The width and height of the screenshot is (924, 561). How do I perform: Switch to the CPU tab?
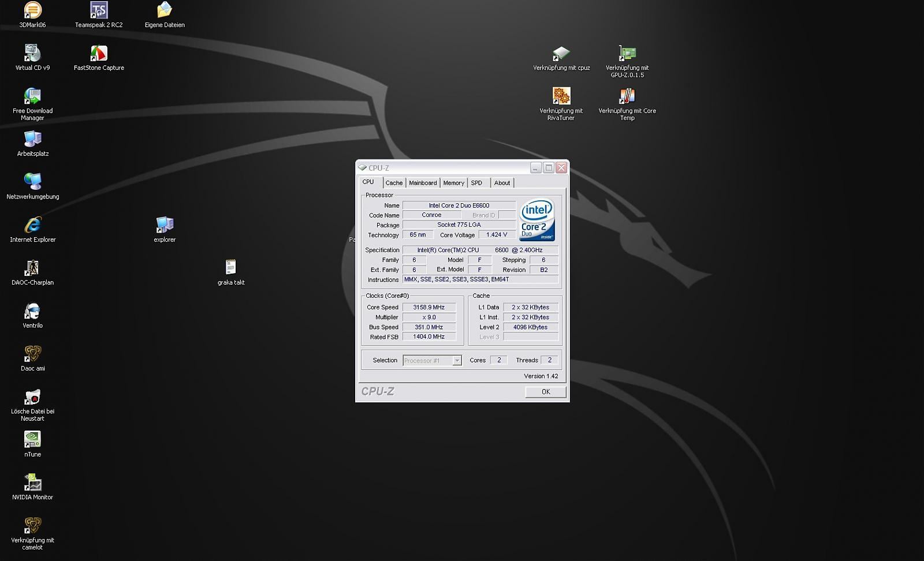tap(368, 182)
